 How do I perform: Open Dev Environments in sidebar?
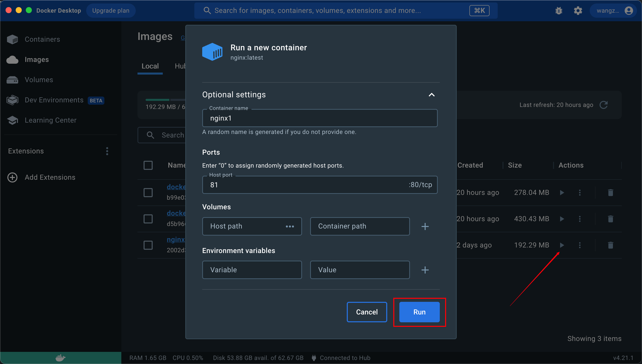[54, 100]
